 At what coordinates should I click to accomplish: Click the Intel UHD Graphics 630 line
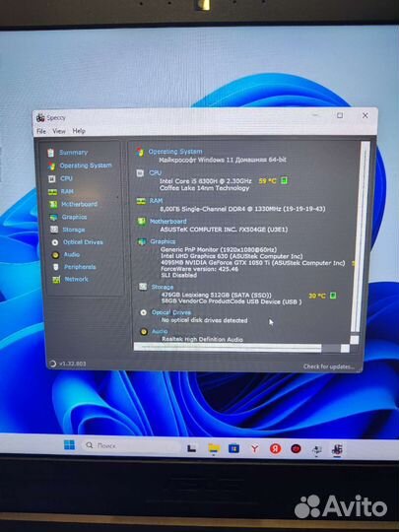click(x=232, y=256)
